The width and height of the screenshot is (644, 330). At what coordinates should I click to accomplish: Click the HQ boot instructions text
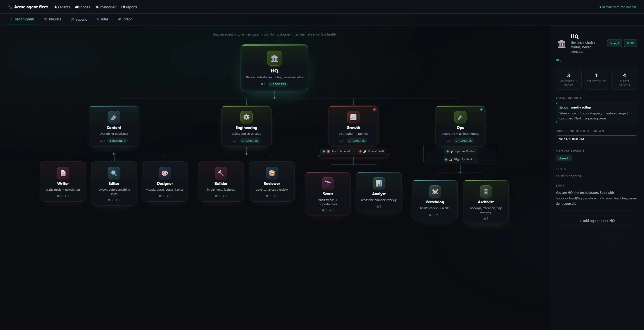coord(596,198)
